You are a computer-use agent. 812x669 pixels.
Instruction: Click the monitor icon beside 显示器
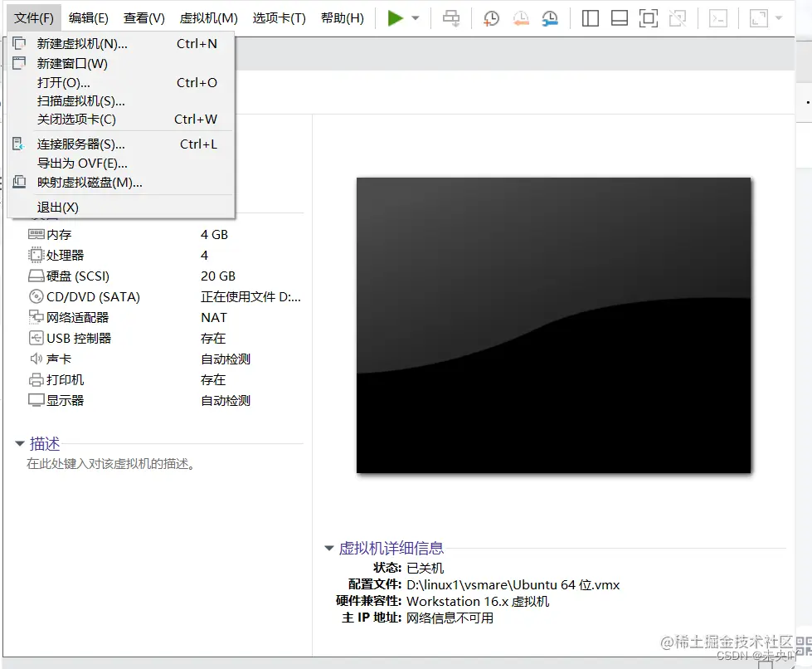click(x=36, y=401)
